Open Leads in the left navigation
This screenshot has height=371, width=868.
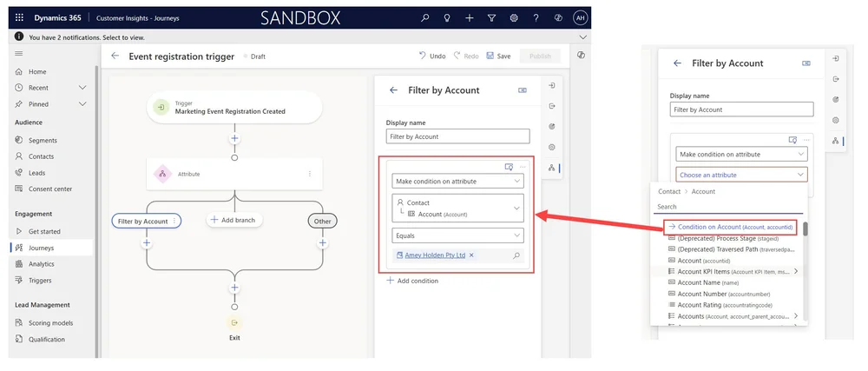pos(37,173)
